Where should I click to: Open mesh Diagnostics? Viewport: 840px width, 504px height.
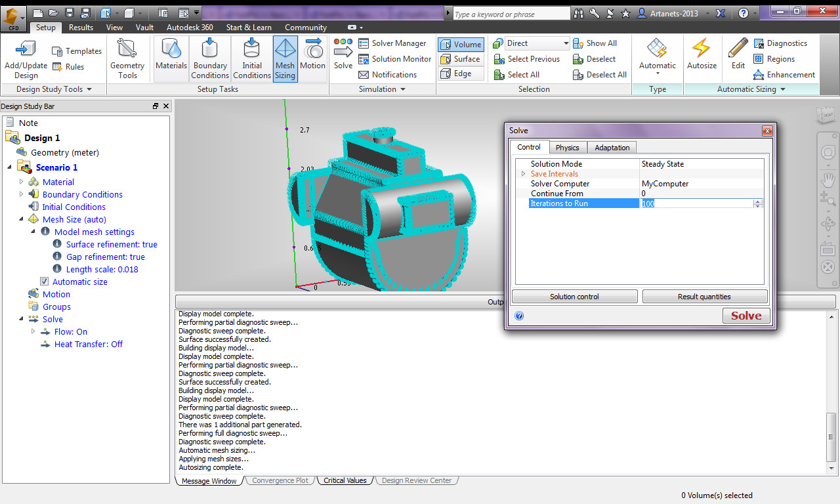coord(780,43)
